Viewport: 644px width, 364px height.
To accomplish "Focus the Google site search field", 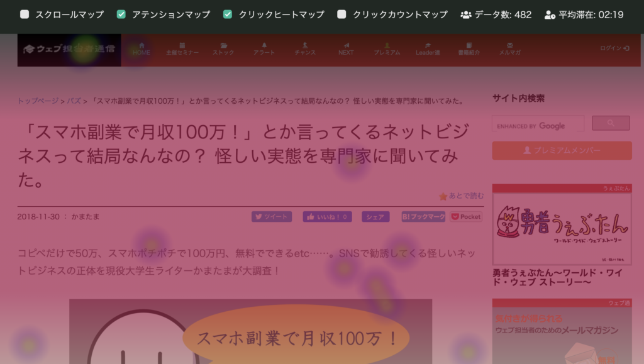I will 538,123.
